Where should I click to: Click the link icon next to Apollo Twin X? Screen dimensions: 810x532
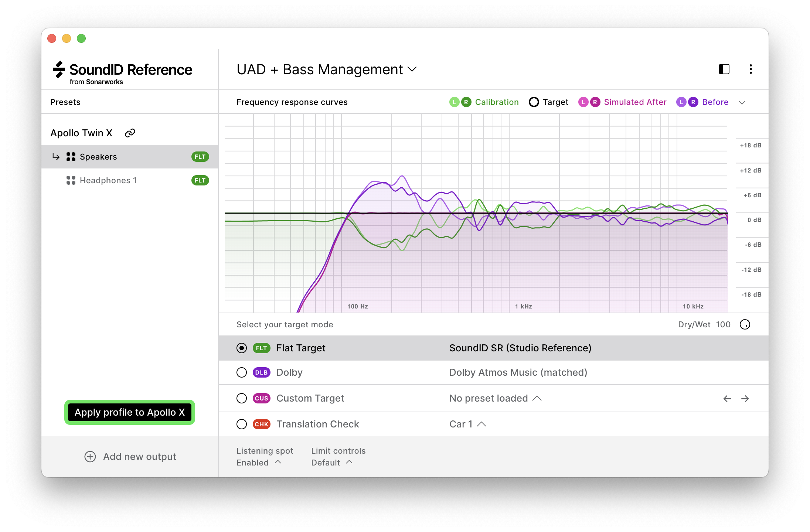point(130,133)
